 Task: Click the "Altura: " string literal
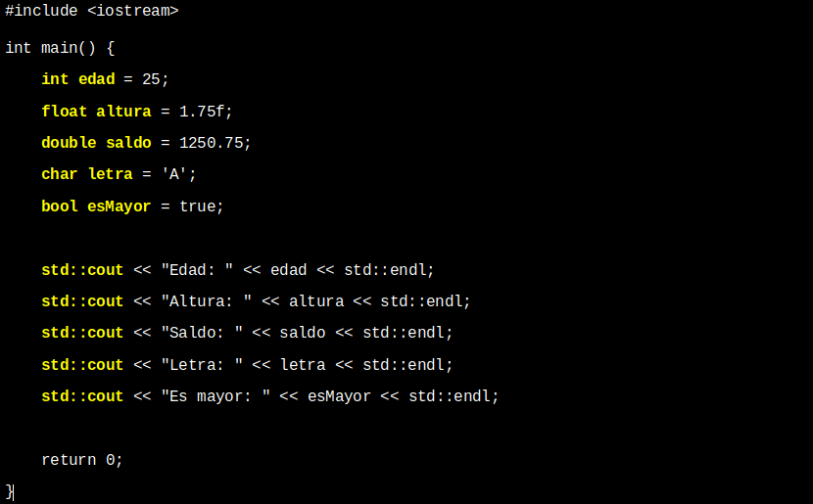pos(206,301)
